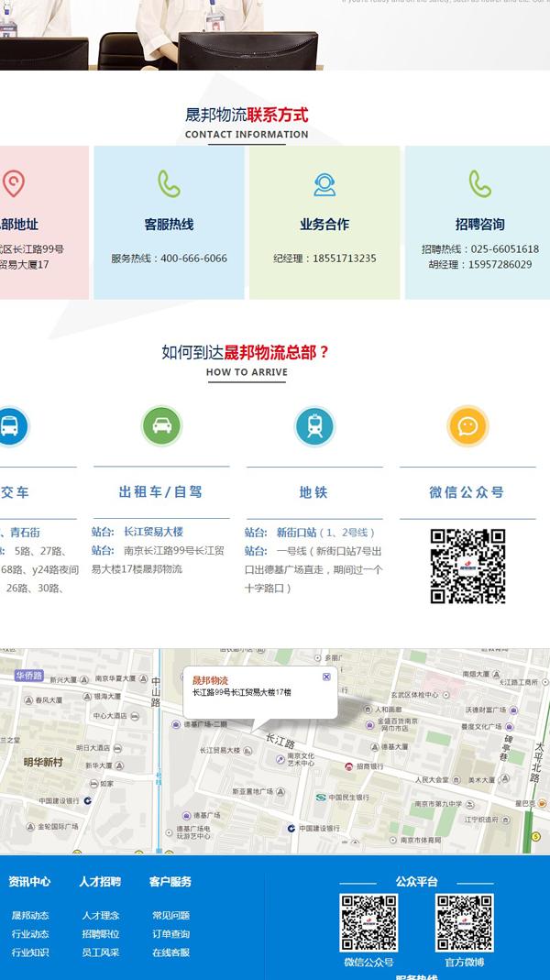Click the 地铁 column heading

313,492
